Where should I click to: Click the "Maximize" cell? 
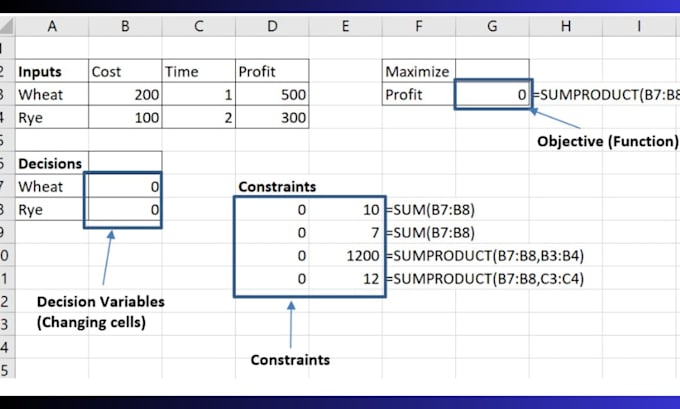click(x=418, y=71)
